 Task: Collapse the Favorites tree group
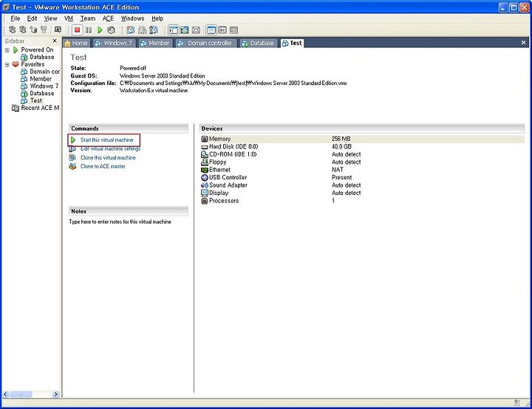click(7, 64)
